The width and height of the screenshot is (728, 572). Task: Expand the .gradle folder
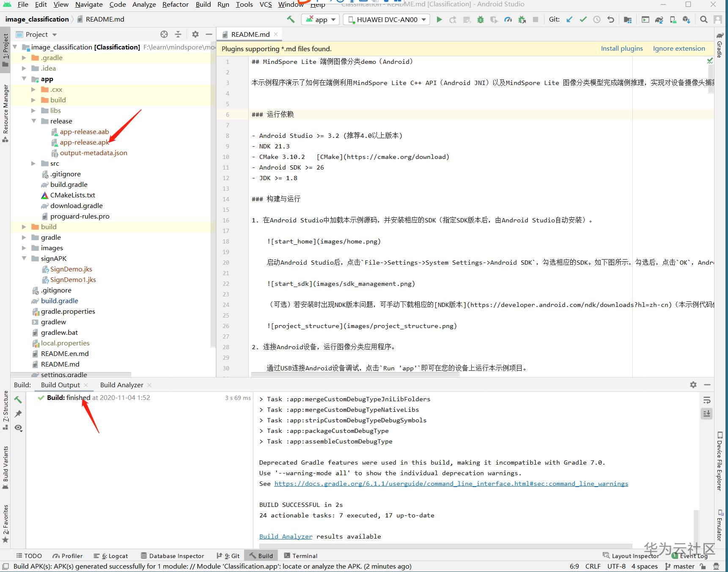tap(24, 57)
